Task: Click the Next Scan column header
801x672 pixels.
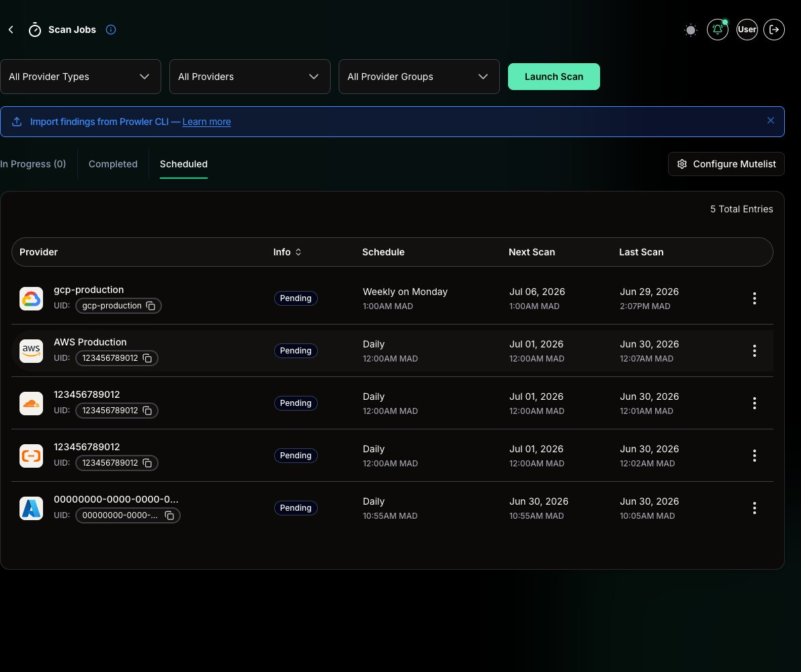Action: click(532, 252)
